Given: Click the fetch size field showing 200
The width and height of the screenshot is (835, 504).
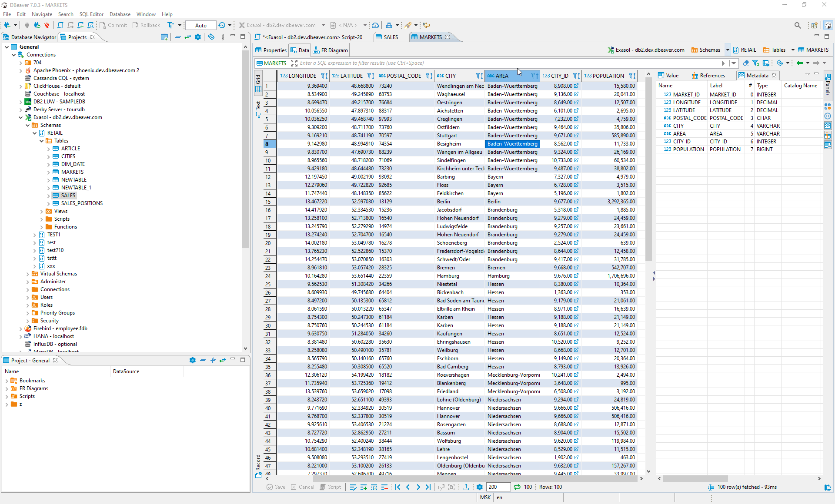Looking at the screenshot, I should coord(498,487).
